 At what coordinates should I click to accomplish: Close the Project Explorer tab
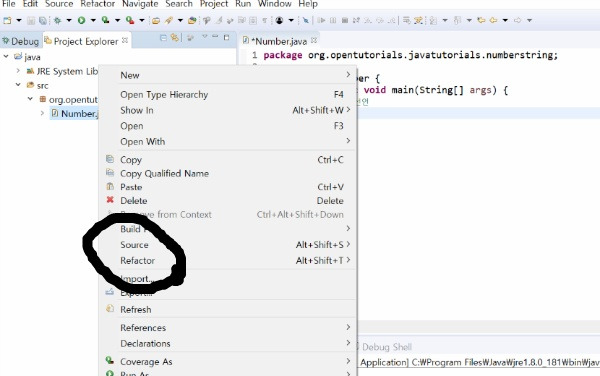[x=125, y=40]
